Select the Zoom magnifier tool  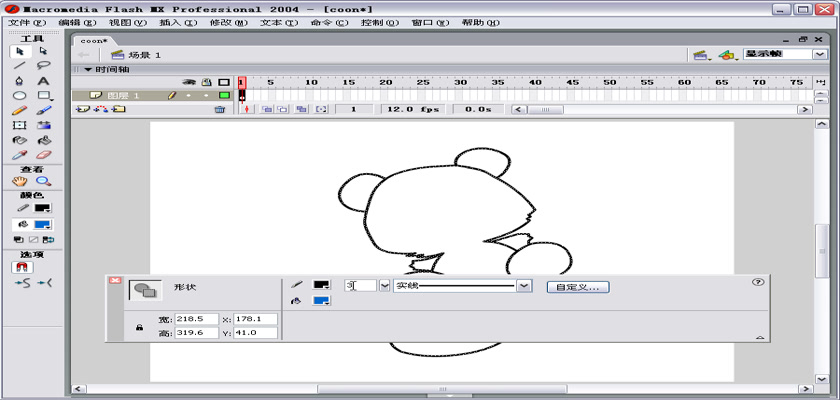pos(43,181)
